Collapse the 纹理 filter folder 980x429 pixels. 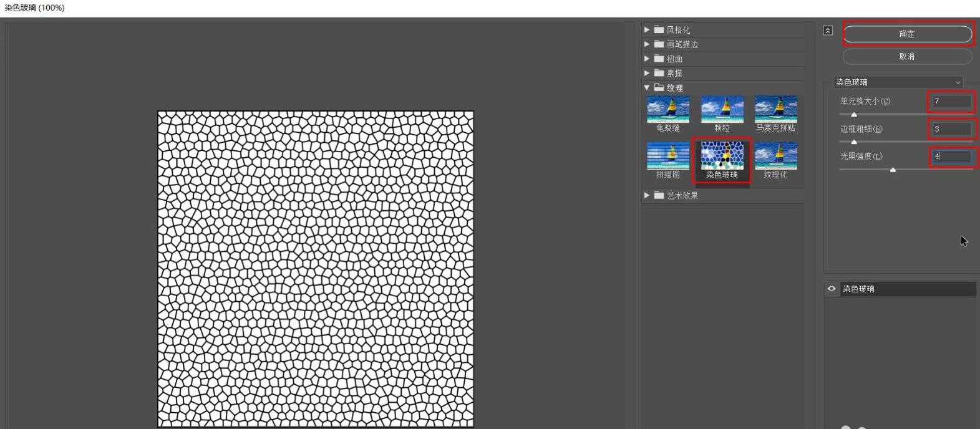tap(647, 87)
